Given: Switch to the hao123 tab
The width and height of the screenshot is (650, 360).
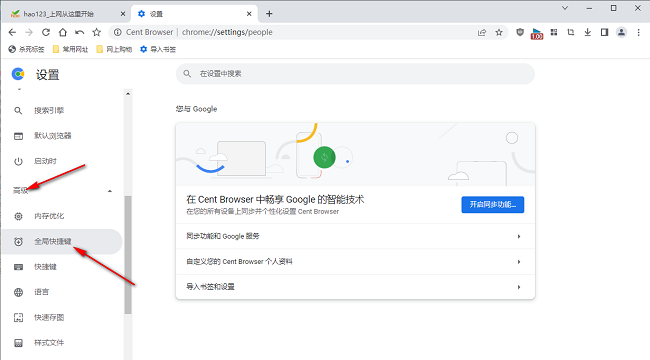Looking at the screenshot, I should [x=66, y=14].
